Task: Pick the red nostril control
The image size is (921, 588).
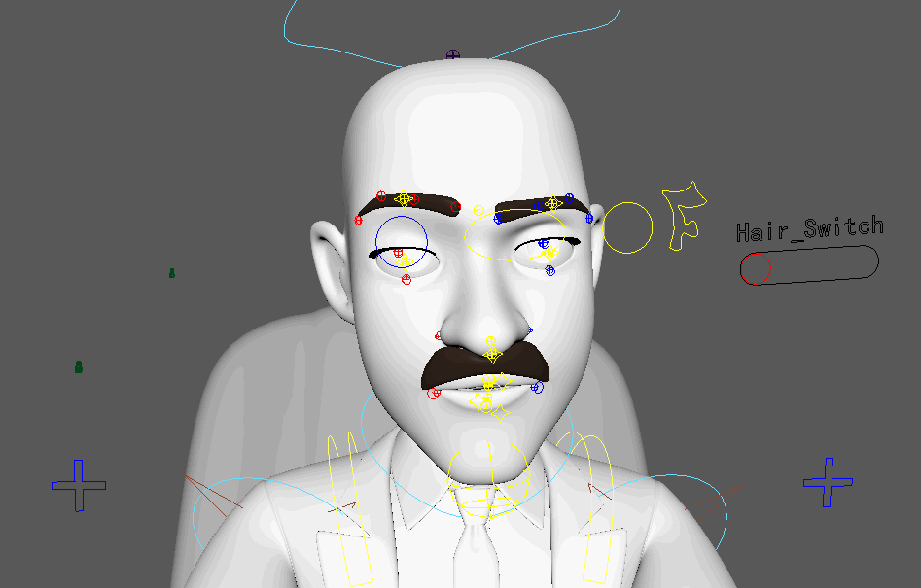Action: pyautogui.click(x=438, y=336)
